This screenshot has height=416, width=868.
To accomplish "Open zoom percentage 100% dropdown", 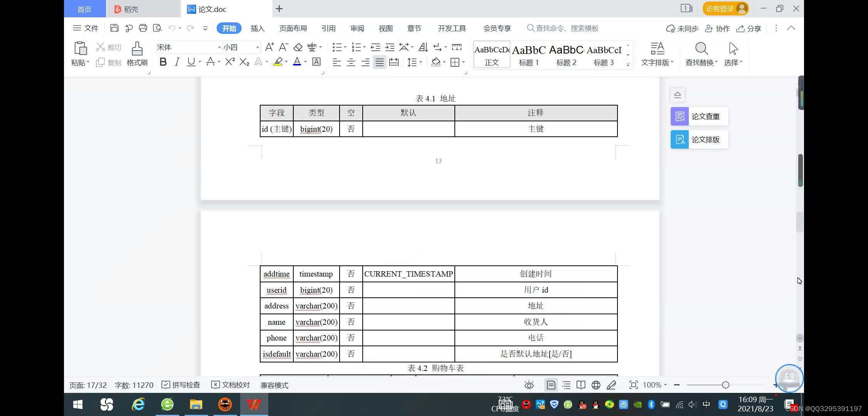I will click(x=654, y=385).
